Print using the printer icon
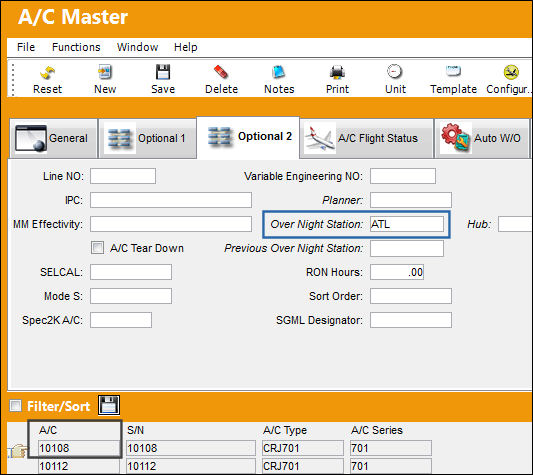Viewport: 533px width, 475px height. pos(337,72)
